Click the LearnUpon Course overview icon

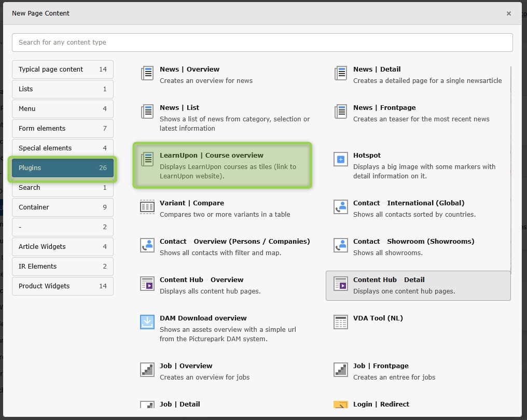click(147, 159)
